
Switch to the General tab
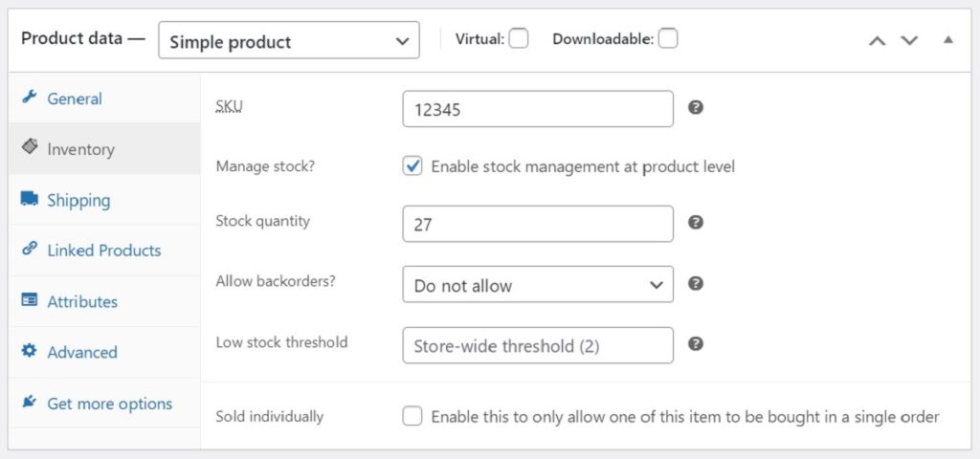104,98
